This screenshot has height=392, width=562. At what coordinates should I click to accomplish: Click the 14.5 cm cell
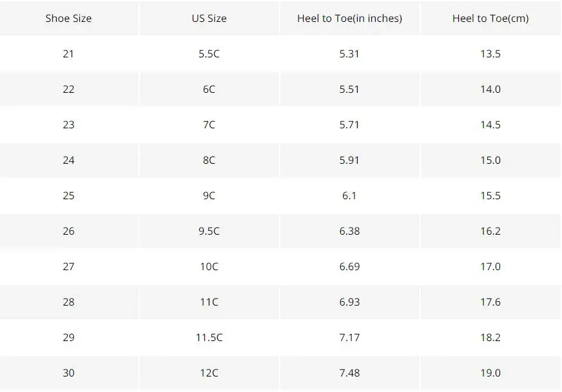point(490,125)
